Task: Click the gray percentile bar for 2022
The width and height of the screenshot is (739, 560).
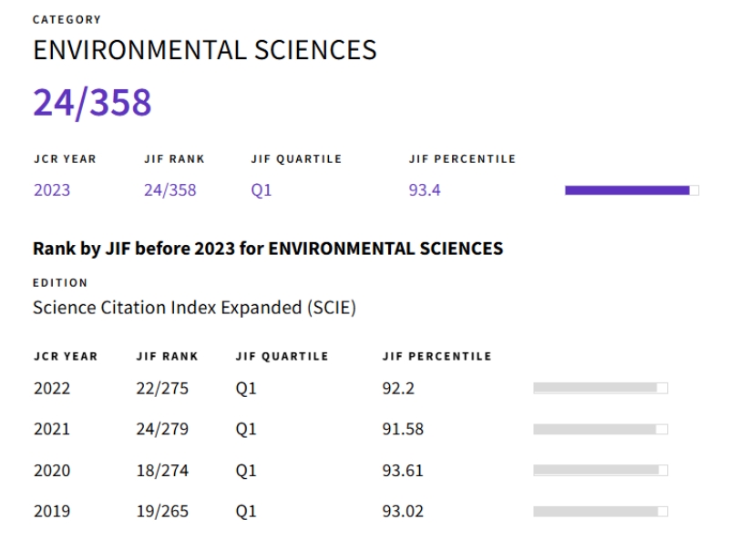Action: click(600, 388)
